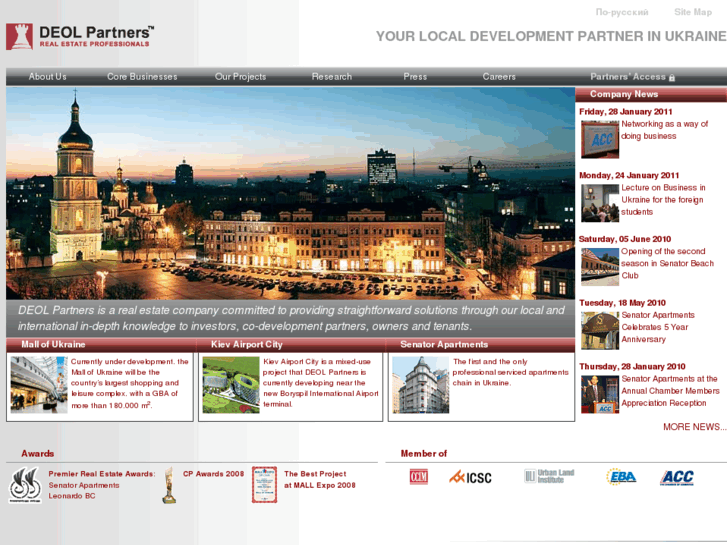This screenshot has width=727, height=545.
Task: Click the Your Local Development Partner slogan
Action: coord(551,36)
